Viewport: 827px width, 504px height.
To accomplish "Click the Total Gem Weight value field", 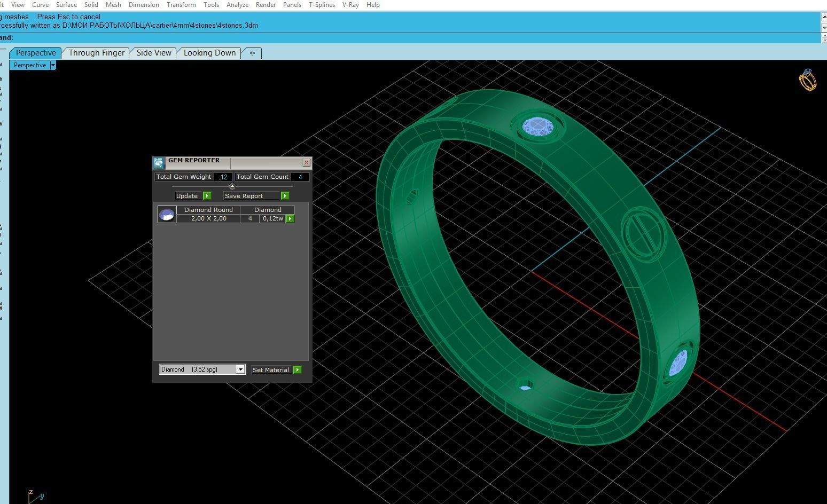I will click(x=223, y=177).
